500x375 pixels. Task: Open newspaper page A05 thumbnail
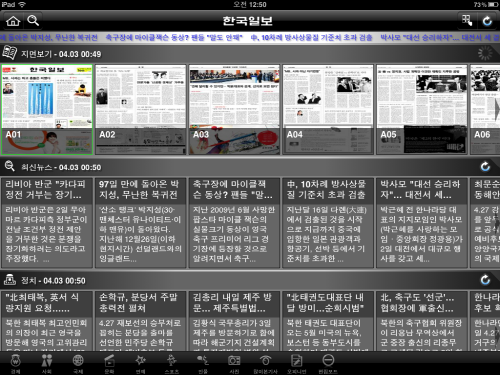point(422,110)
